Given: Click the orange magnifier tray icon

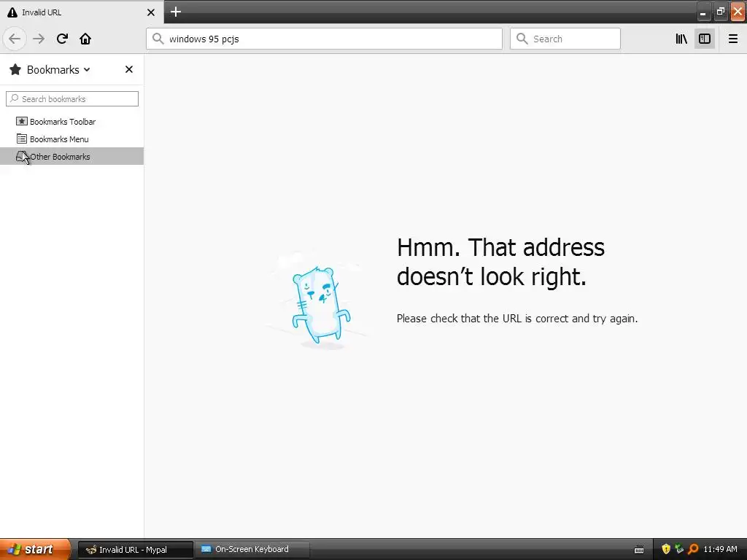Looking at the screenshot, I should click(693, 549).
